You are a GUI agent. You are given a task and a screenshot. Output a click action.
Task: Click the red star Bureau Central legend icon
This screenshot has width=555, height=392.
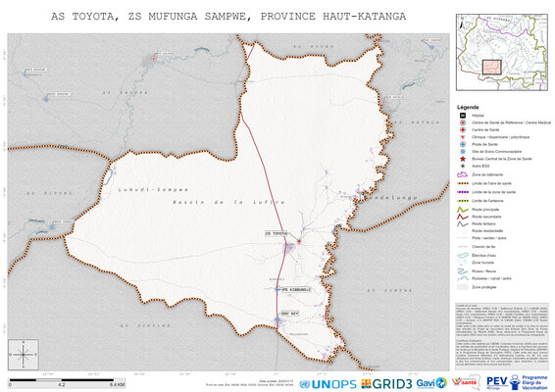pyautogui.click(x=462, y=159)
